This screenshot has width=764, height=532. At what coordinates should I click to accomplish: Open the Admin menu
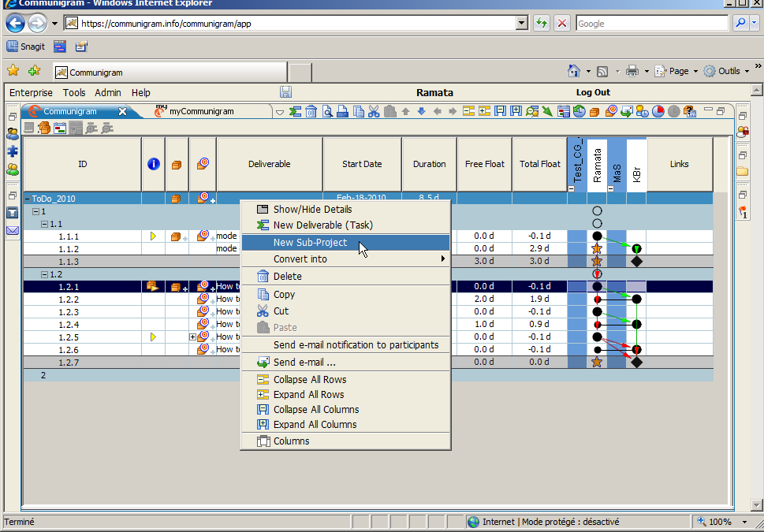pos(108,92)
